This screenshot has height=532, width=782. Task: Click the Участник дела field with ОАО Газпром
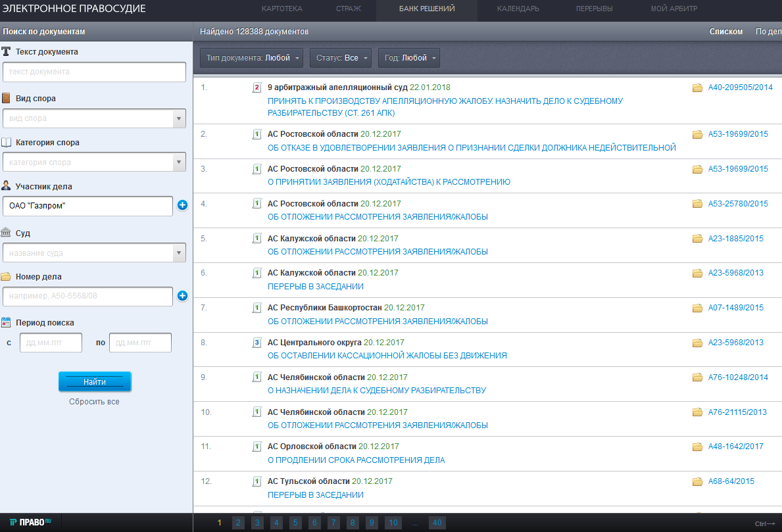(87, 206)
